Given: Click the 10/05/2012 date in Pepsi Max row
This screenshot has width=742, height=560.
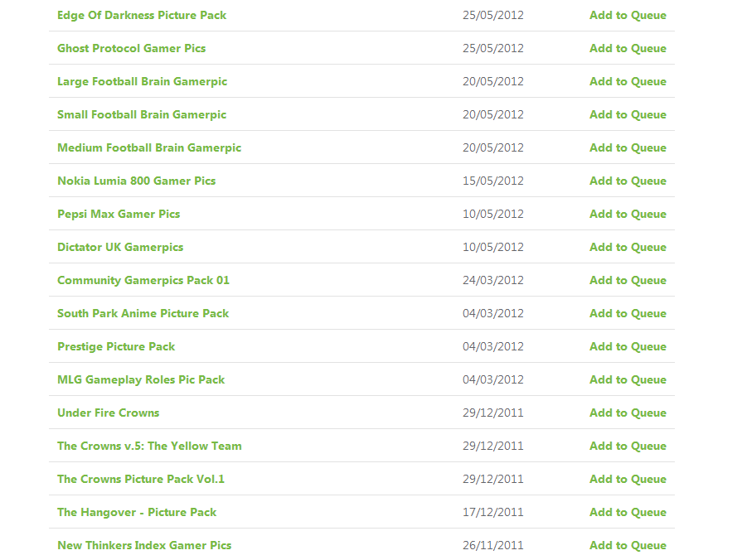Looking at the screenshot, I should [x=493, y=214].
